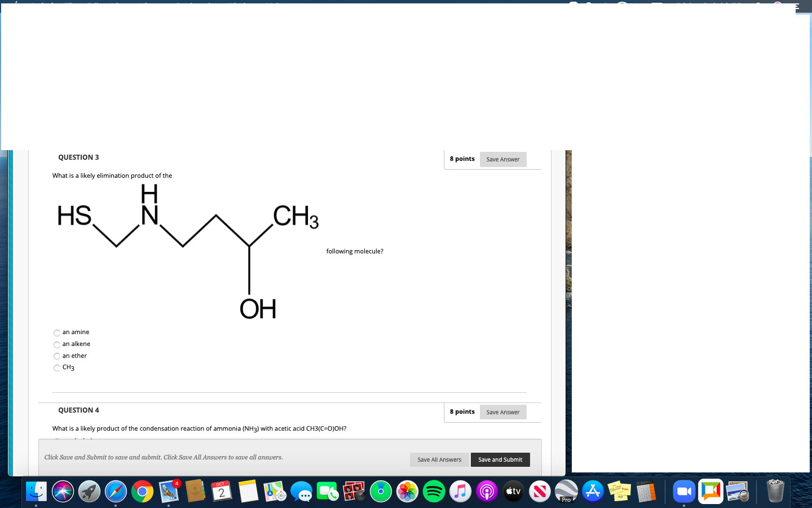Choose the "an alkene" radio button

click(57, 345)
